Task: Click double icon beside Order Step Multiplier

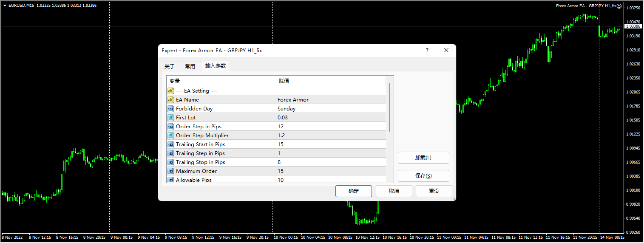Action: point(171,136)
